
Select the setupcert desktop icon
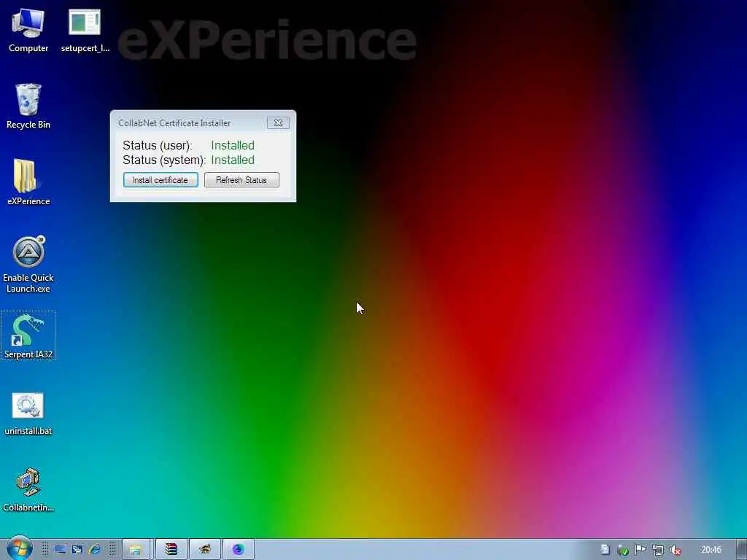[85, 31]
